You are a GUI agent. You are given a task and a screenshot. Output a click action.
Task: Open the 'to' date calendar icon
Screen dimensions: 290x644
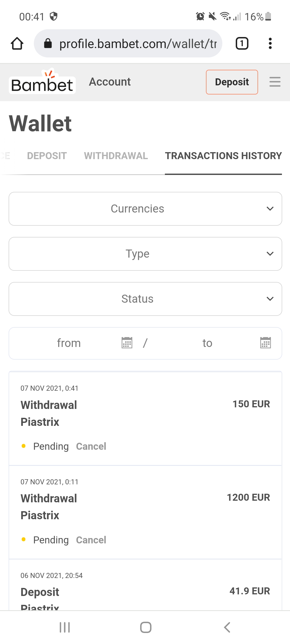tap(266, 343)
